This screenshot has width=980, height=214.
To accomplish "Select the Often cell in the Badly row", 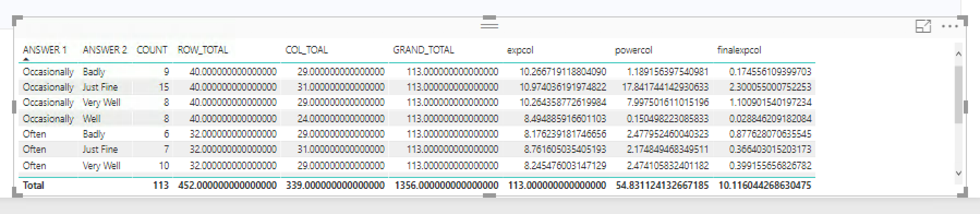I will 34,134.
